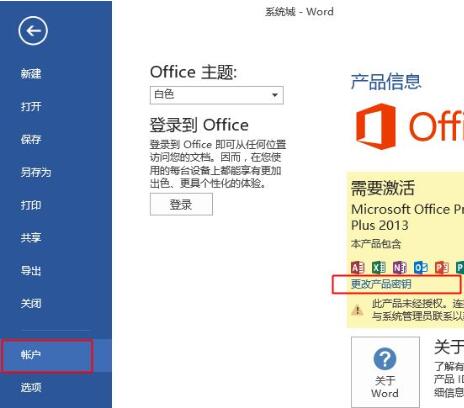Click the 系统城 - Word title text

[299, 12]
